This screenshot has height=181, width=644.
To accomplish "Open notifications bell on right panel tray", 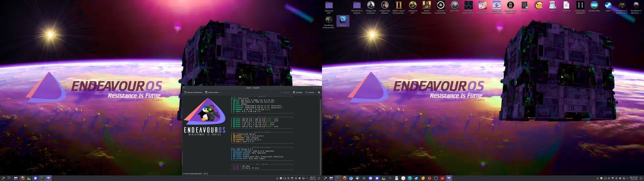I will click(x=597, y=178).
